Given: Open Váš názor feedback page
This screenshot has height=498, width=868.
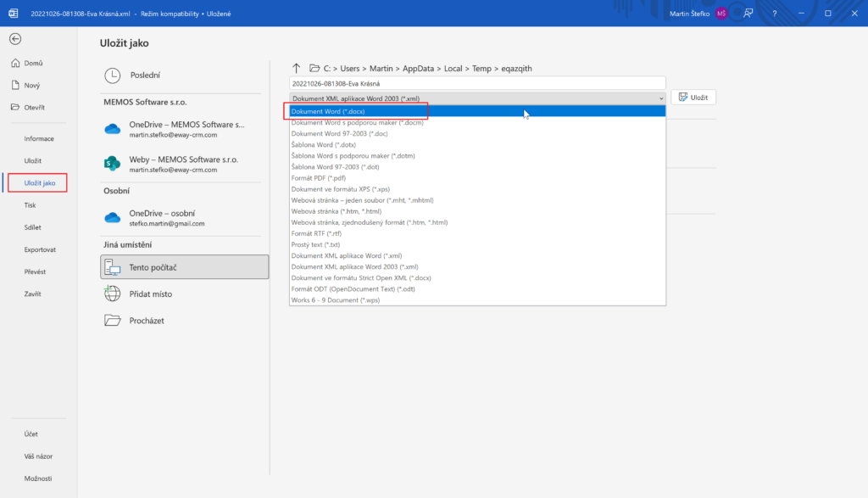Looking at the screenshot, I should [x=38, y=456].
